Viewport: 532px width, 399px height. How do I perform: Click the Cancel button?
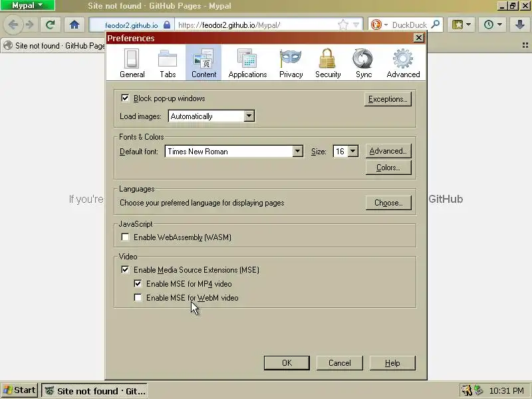pyautogui.click(x=339, y=363)
